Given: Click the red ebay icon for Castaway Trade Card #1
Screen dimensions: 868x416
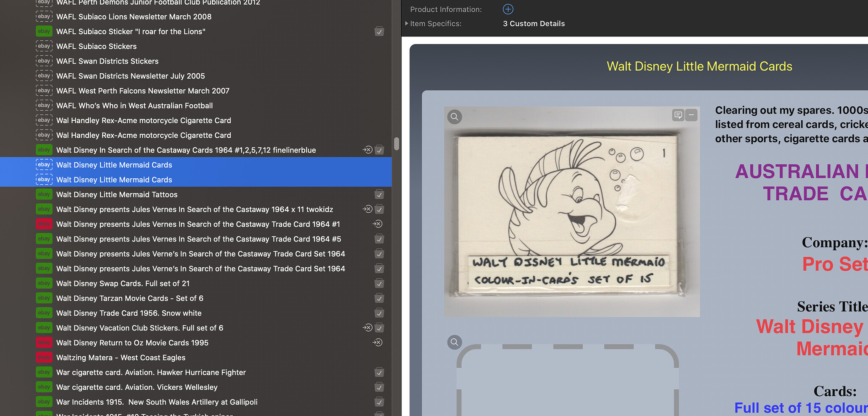Looking at the screenshot, I should click(44, 224).
